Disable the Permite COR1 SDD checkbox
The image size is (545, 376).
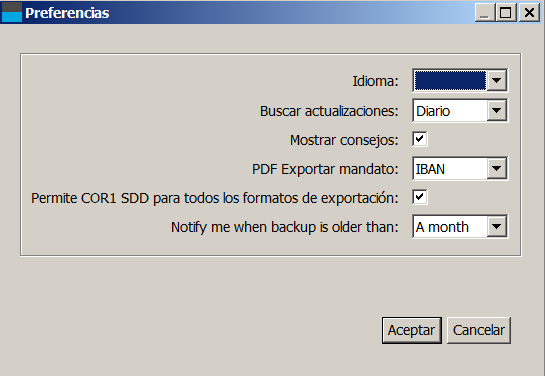420,197
